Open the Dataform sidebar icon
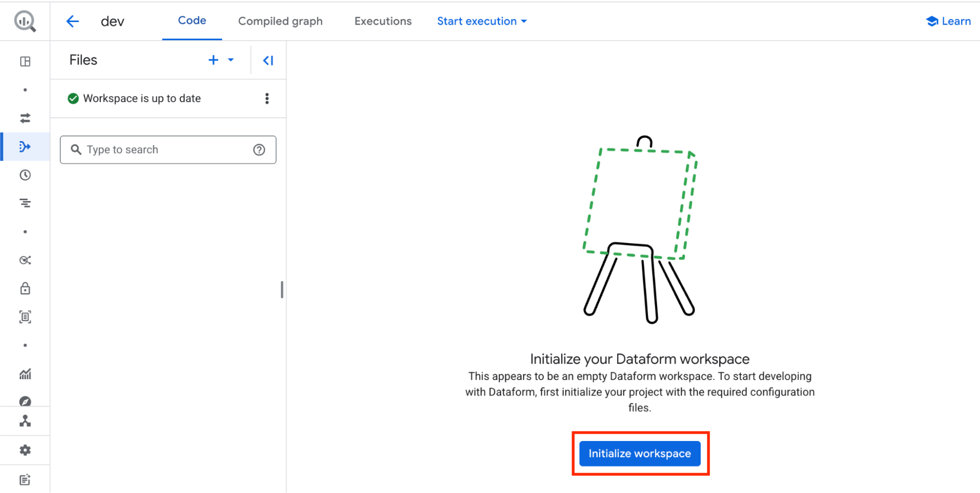Viewport: 980px width, 493px height. [x=25, y=147]
